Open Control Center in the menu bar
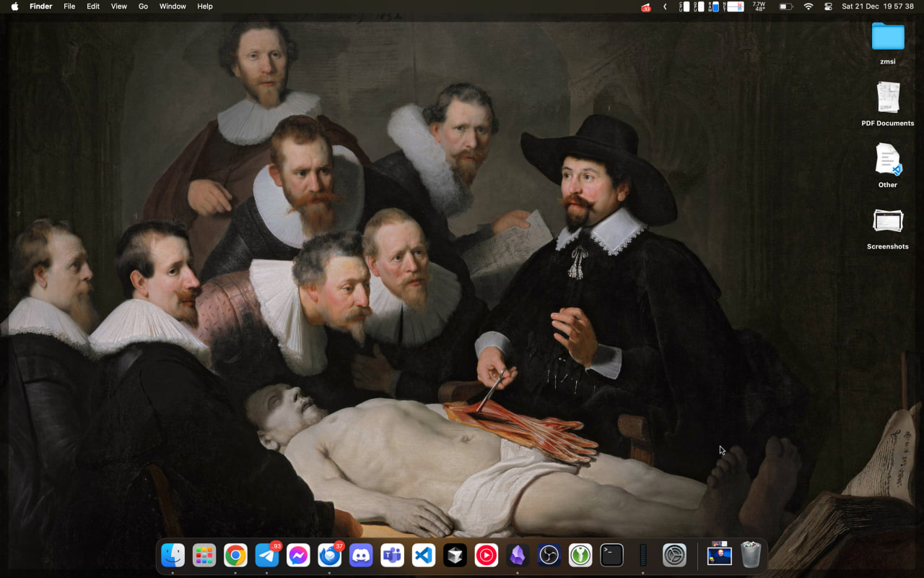The image size is (924, 578). pos(828,7)
